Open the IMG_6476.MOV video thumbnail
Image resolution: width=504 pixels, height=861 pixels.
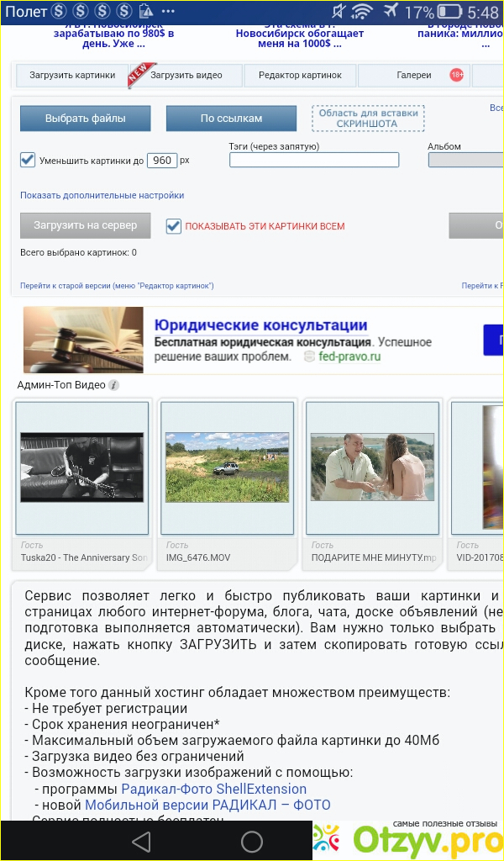coord(227,467)
